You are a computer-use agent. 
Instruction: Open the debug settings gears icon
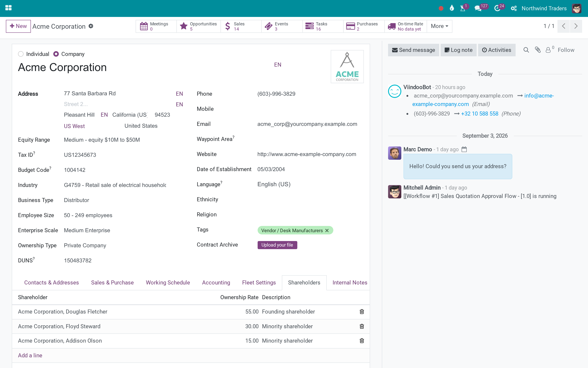point(514,8)
